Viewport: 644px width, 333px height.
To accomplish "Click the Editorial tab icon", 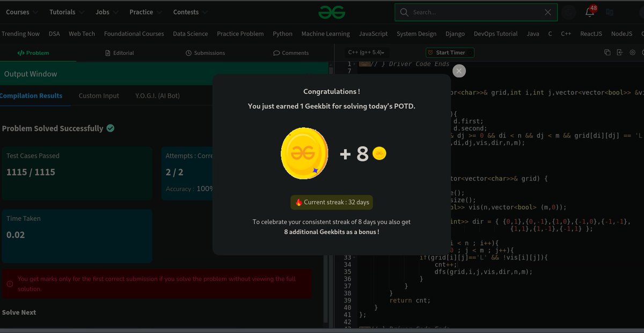I will coord(108,53).
